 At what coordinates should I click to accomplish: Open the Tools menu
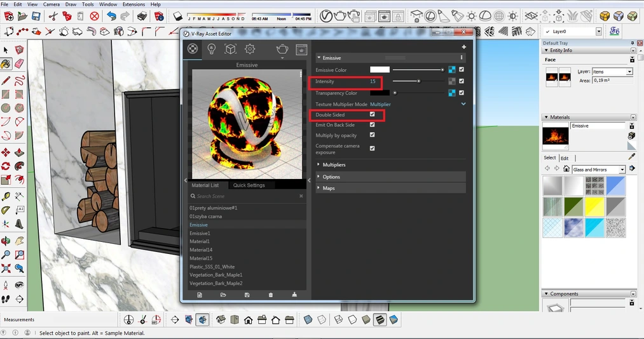coord(88,4)
